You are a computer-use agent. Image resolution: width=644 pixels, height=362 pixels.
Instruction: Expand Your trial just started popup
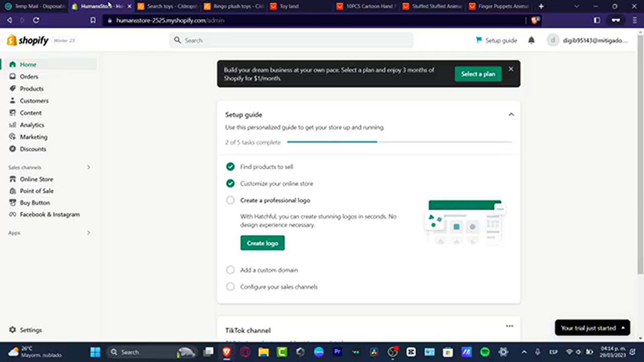pos(592,328)
